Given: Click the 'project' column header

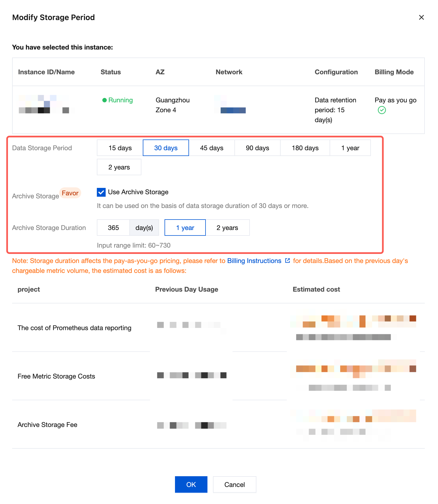Looking at the screenshot, I should click(x=29, y=289).
